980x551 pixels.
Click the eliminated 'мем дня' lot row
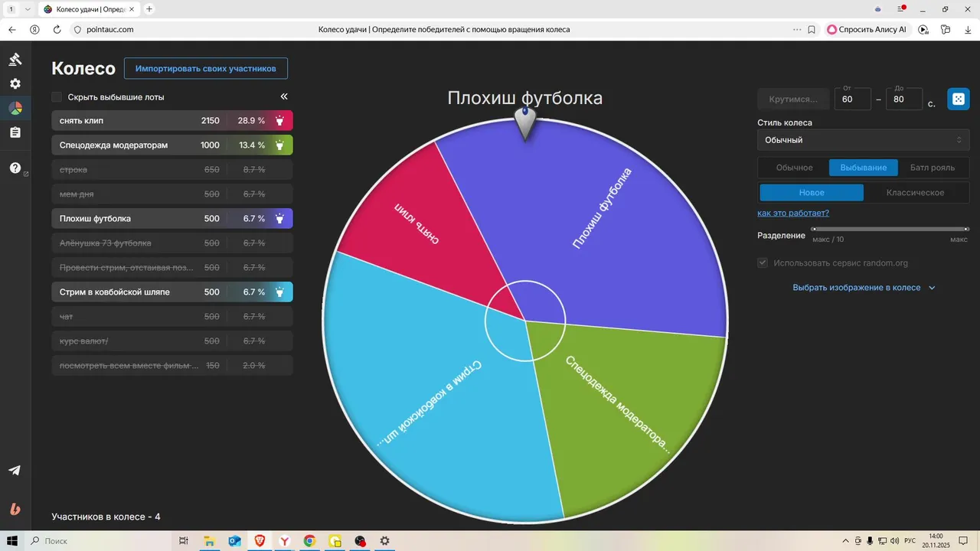(172, 194)
